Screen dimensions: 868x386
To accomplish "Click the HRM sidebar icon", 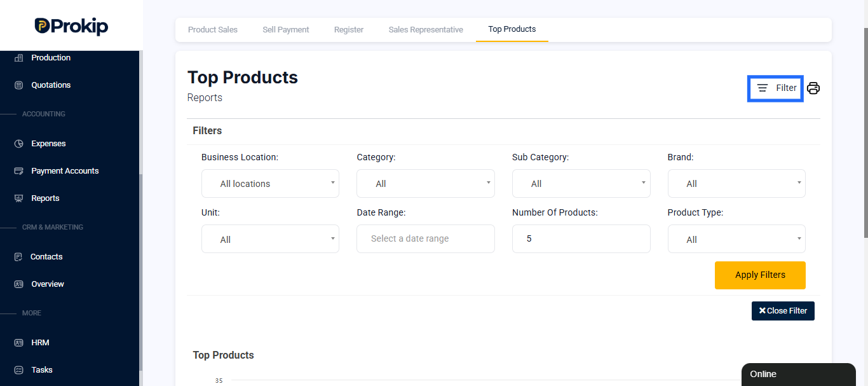I will (18, 343).
